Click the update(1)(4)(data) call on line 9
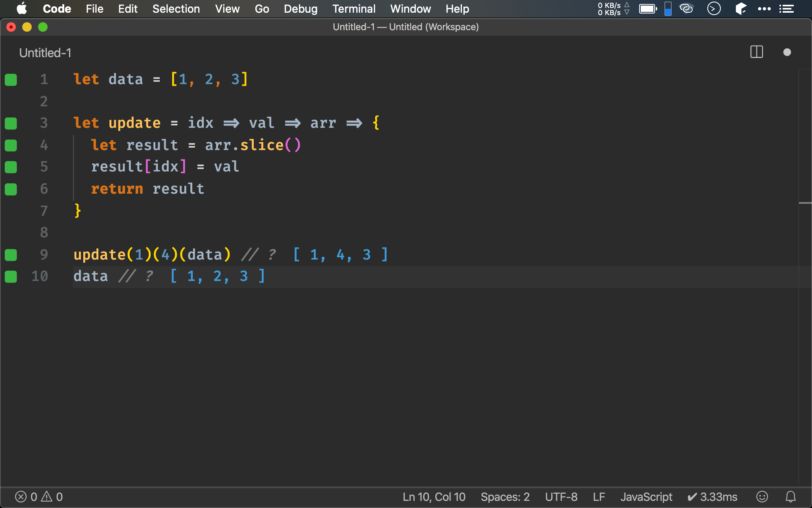Image resolution: width=812 pixels, height=508 pixels. [152, 255]
